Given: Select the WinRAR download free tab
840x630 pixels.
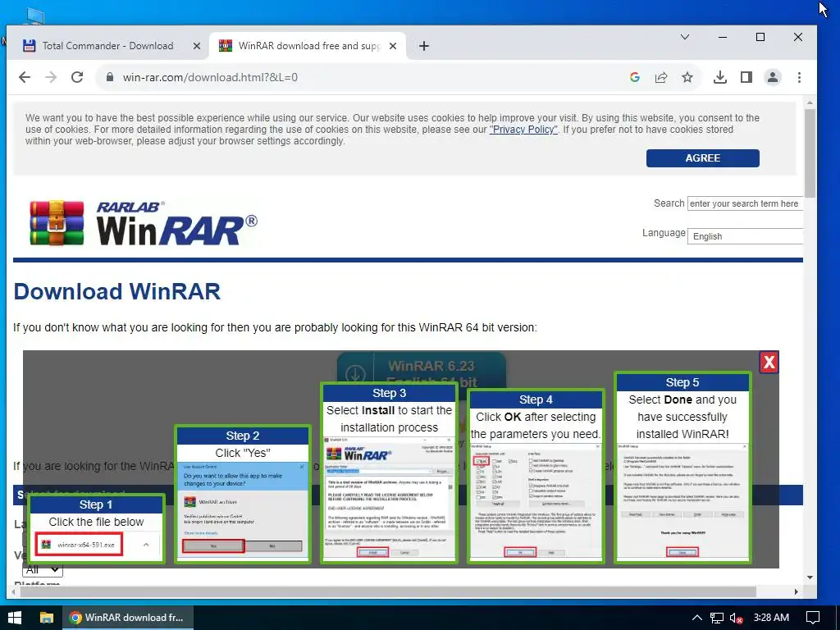Looking at the screenshot, I should pos(308,46).
